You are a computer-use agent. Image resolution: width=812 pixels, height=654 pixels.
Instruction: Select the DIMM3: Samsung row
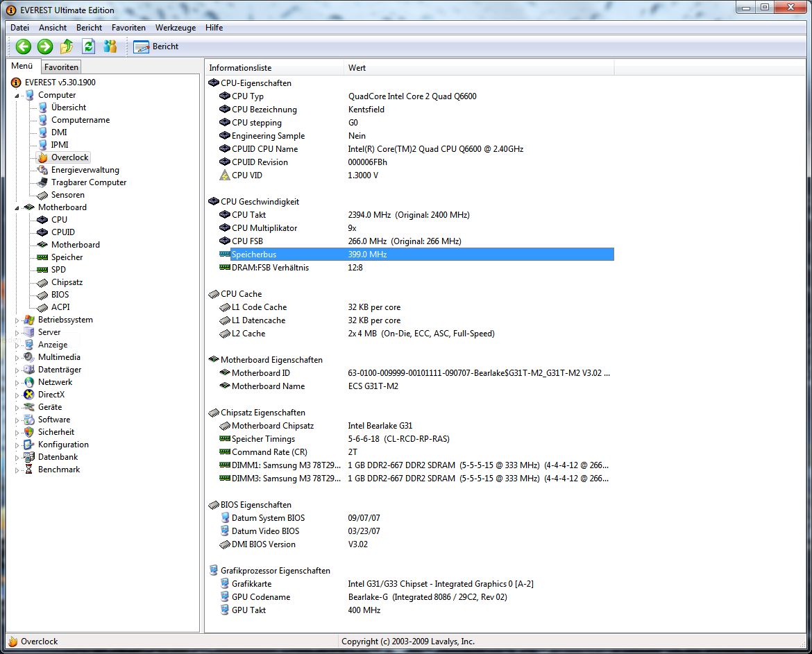point(416,479)
